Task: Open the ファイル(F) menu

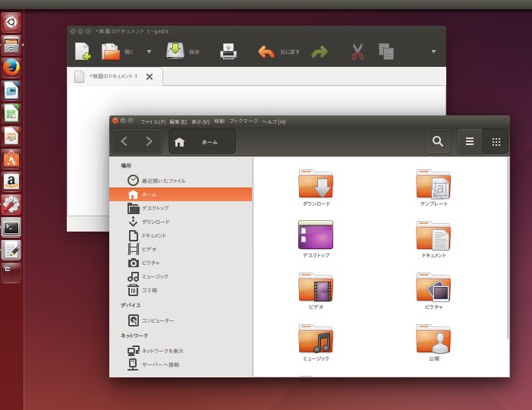Action: pos(153,121)
